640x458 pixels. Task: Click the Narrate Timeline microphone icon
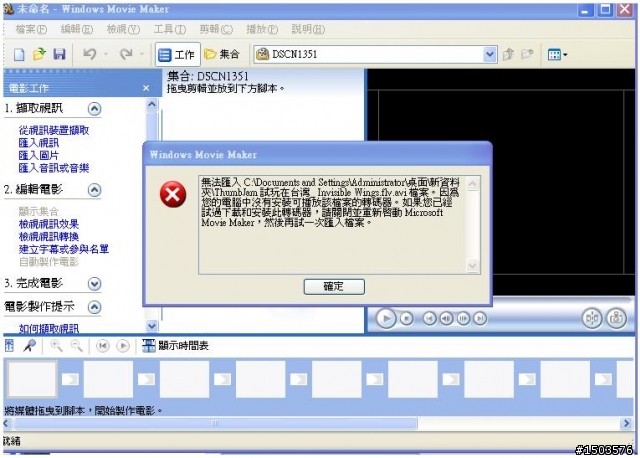[29, 346]
